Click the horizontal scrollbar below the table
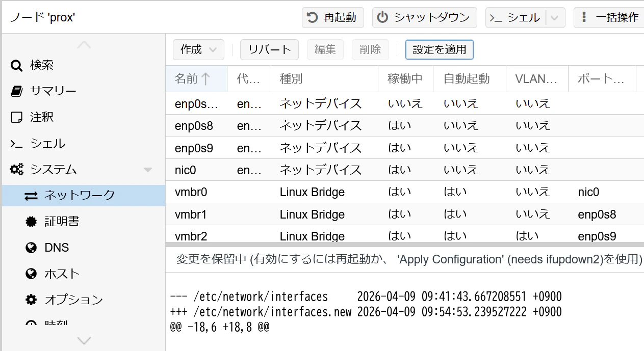The width and height of the screenshot is (644, 351). pyautogui.click(x=405, y=244)
